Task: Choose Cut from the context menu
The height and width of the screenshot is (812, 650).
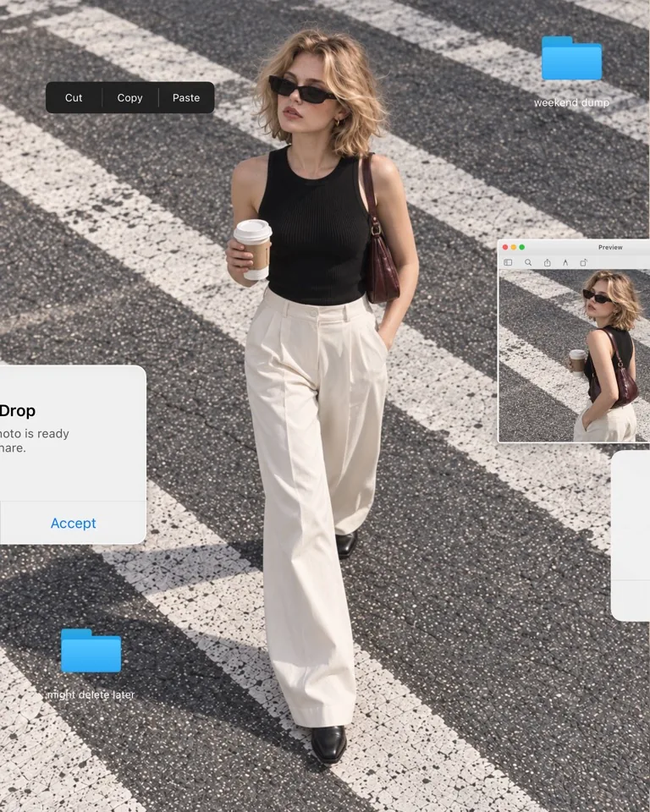Action: point(74,97)
